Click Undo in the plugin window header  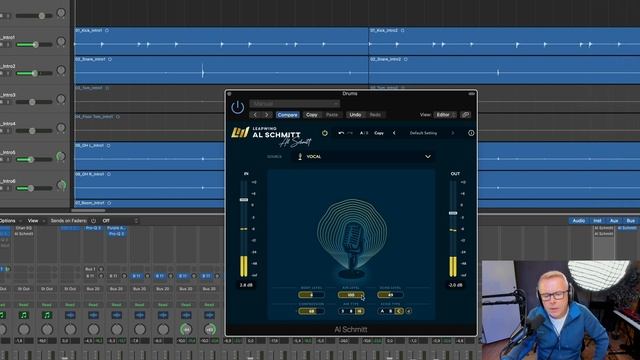(x=355, y=115)
